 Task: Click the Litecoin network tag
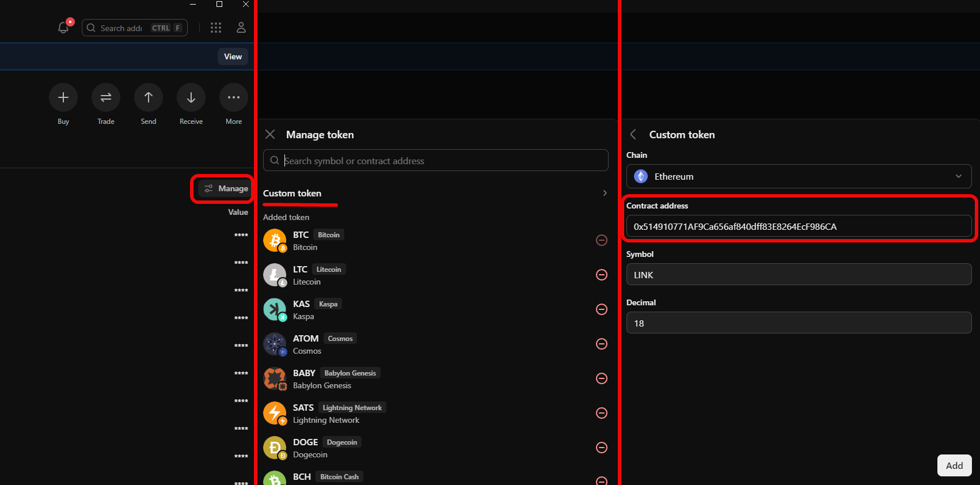click(x=329, y=270)
